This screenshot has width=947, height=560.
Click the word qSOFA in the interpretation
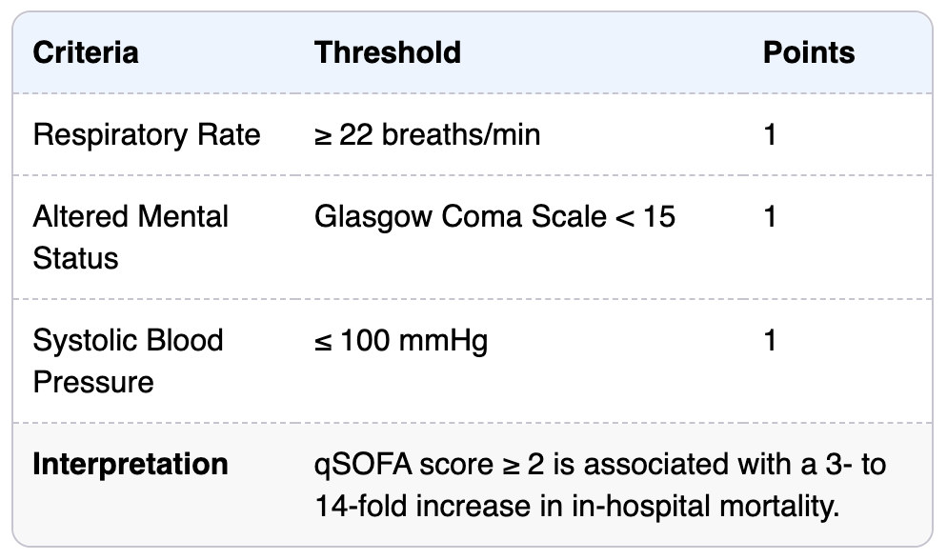point(363,466)
